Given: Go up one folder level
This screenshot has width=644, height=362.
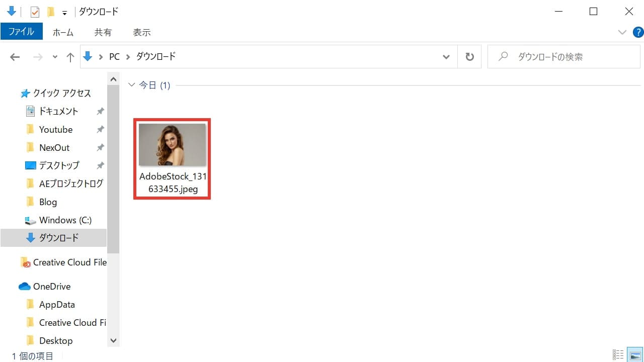Looking at the screenshot, I should click(70, 57).
